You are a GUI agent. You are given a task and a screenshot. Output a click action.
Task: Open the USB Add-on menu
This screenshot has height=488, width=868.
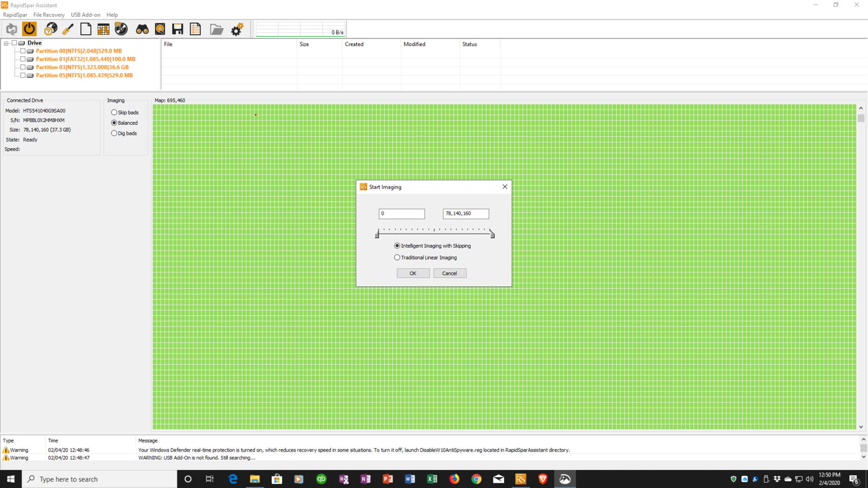85,15
